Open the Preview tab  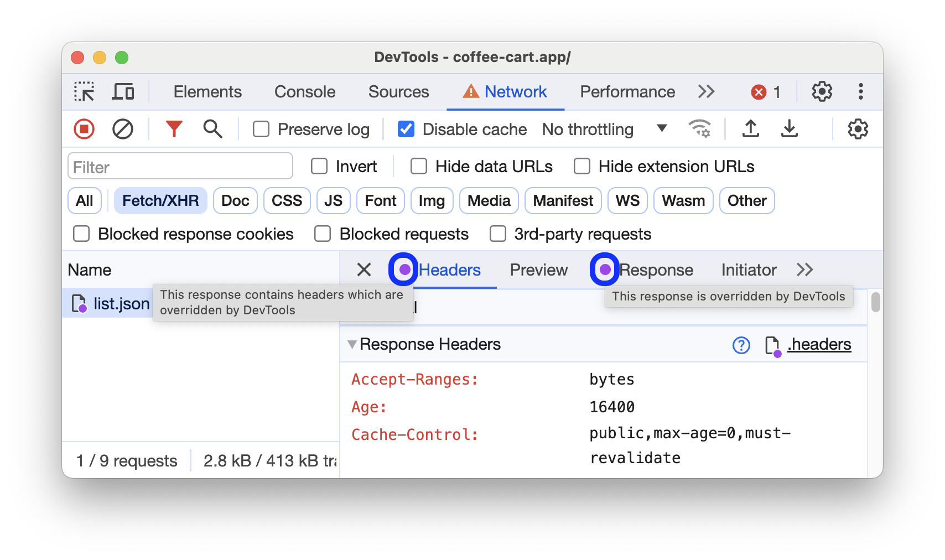[538, 270]
